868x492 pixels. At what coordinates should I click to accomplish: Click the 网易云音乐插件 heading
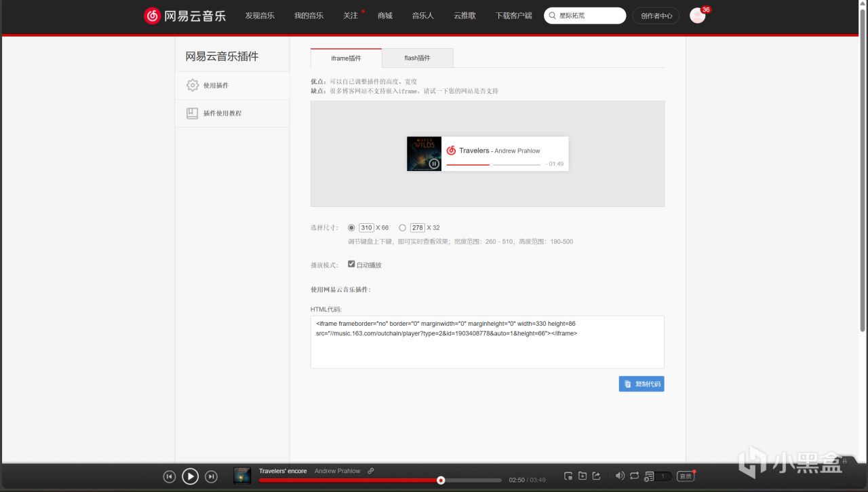point(222,56)
